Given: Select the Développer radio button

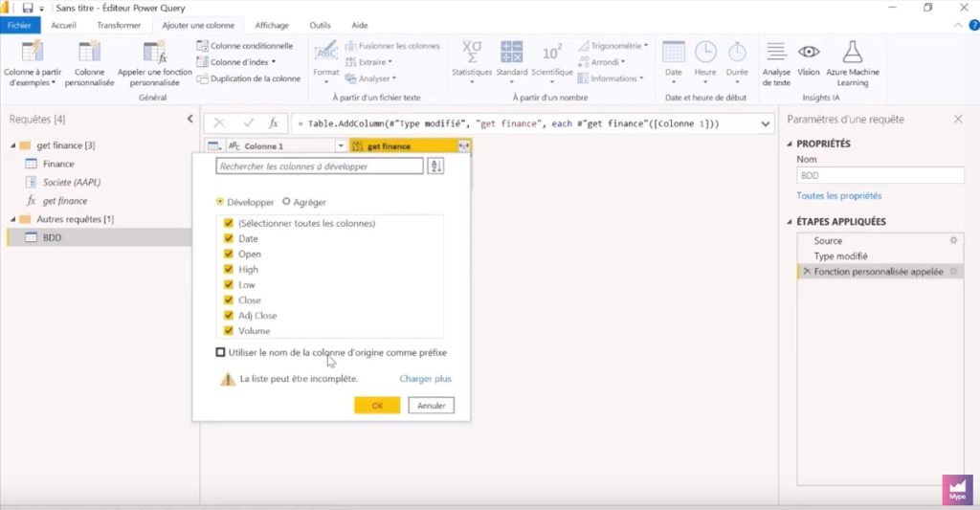Looking at the screenshot, I should (x=220, y=202).
